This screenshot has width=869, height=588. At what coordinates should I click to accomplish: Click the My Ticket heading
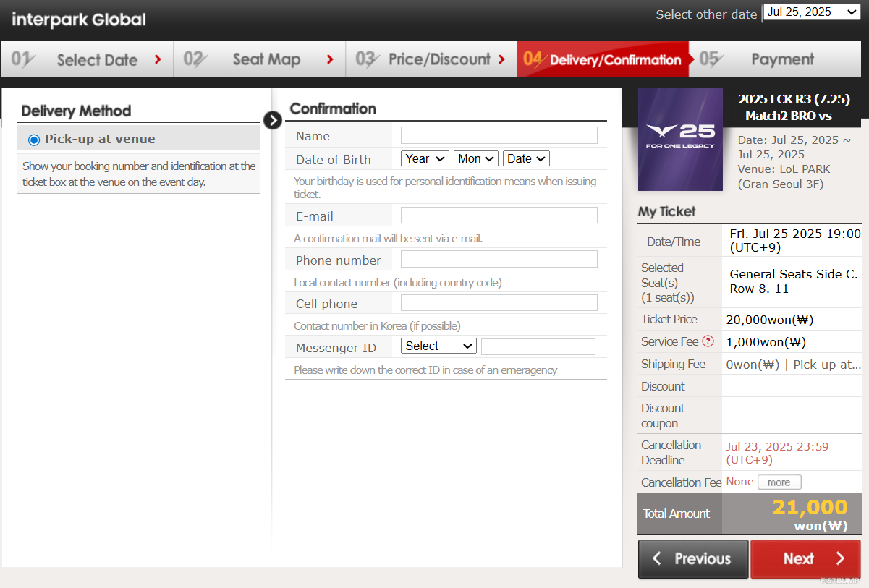click(666, 211)
